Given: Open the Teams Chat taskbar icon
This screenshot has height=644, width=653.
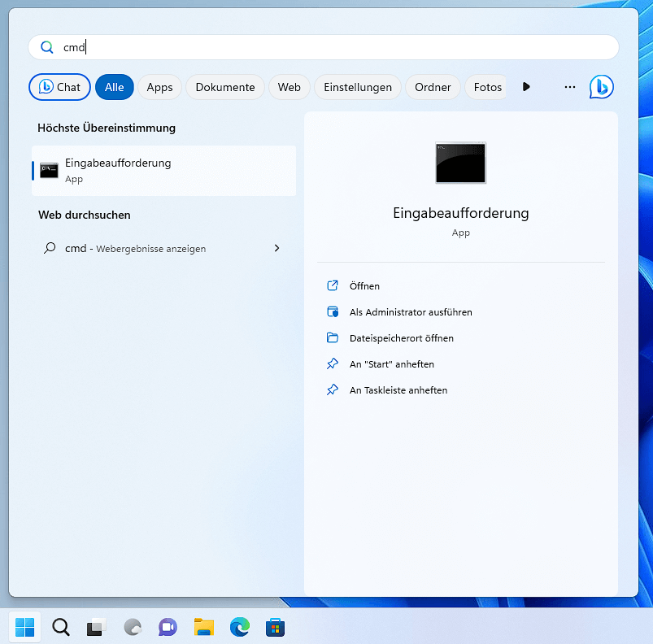Looking at the screenshot, I should (x=168, y=627).
